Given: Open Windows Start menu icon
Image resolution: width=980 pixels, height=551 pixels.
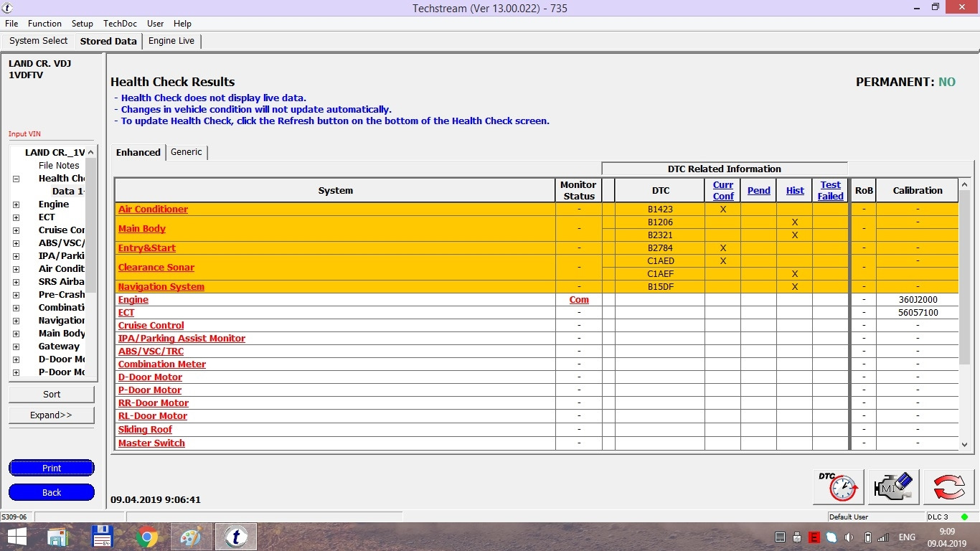Looking at the screenshot, I should (x=17, y=537).
